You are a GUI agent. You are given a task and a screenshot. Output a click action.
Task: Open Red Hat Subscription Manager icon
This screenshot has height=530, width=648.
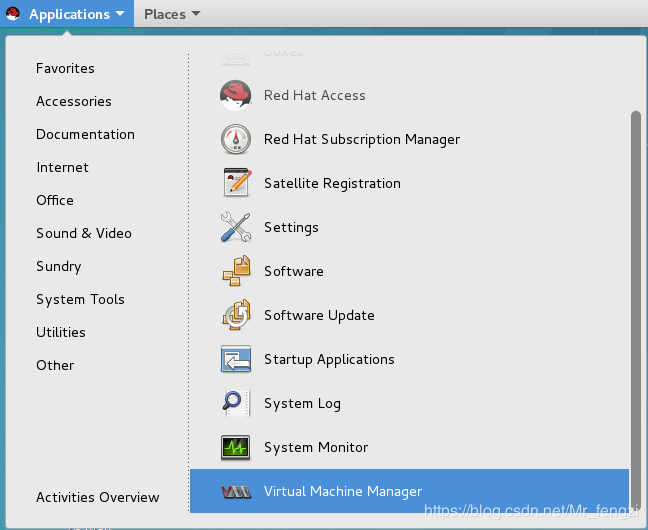click(236, 139)
